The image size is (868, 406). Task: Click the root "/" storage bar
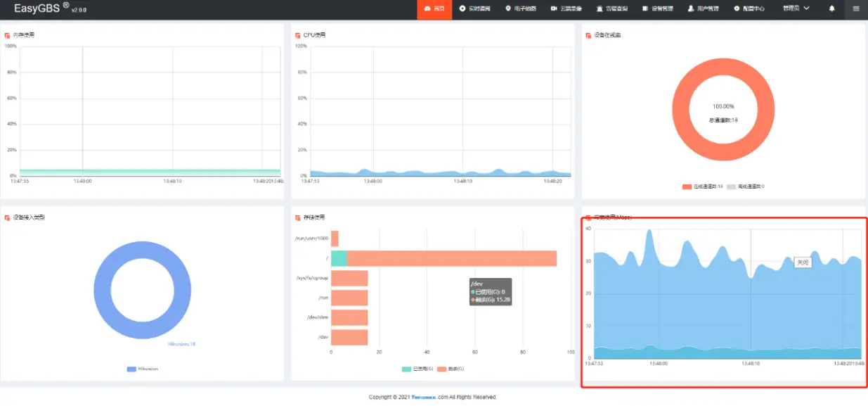pos(450,258)
